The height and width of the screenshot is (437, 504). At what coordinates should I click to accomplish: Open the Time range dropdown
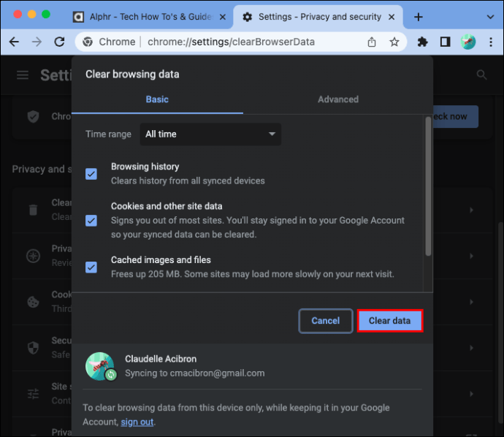click(210, 134)
